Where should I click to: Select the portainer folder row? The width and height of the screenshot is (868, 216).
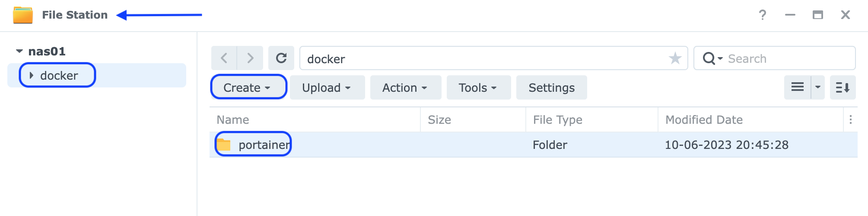click(x=534, y=145)
